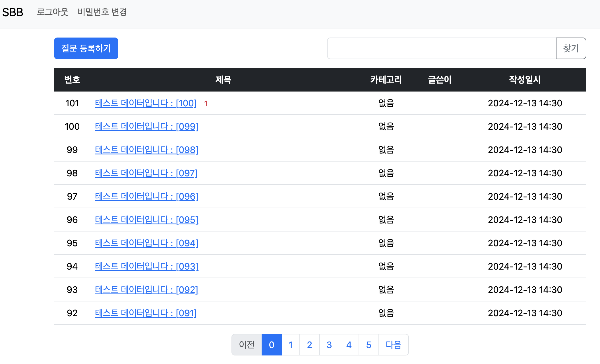This screenshot has width=600, height=364.
Task: Open post 테스트 데이터입니다 : [099]
Action: [x=146, y=127]
